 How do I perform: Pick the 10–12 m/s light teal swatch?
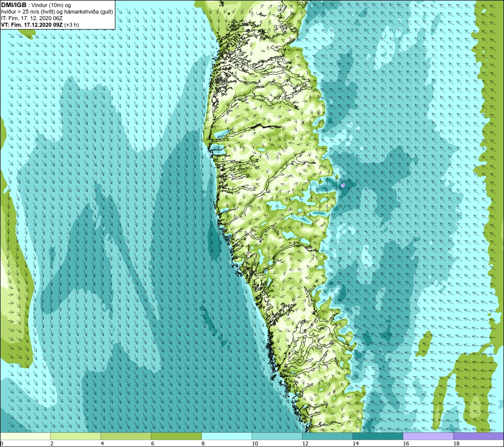point(277,436)
